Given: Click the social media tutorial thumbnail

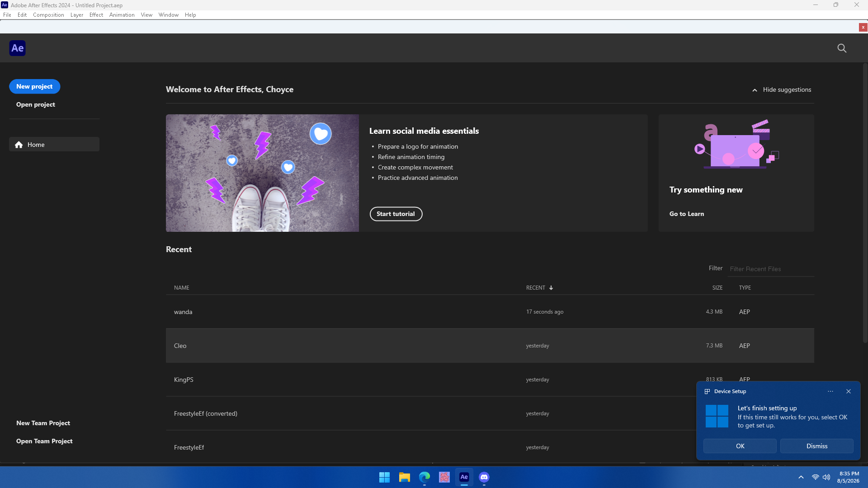Looking at the screenshot, I should pyautogui.click(x=262, y=173).
